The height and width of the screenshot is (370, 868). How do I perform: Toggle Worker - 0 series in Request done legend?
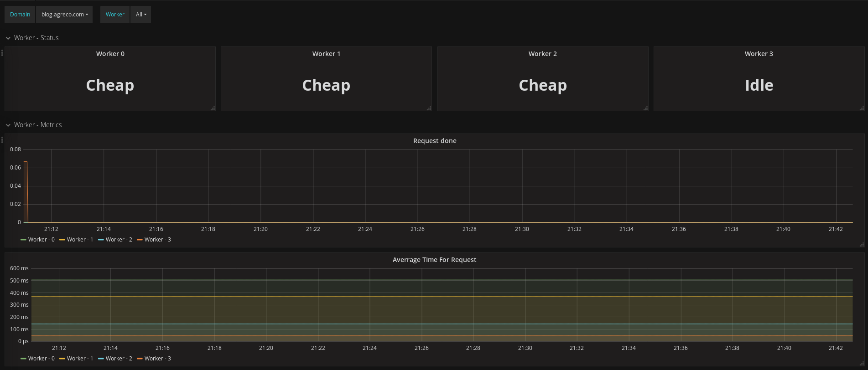(x=42, y=240)
